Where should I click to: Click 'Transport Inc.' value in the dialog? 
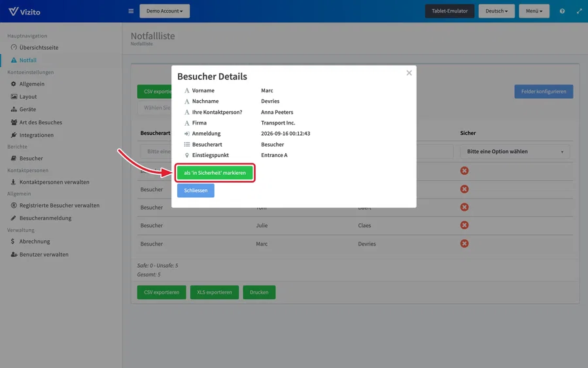pos(278,123)
